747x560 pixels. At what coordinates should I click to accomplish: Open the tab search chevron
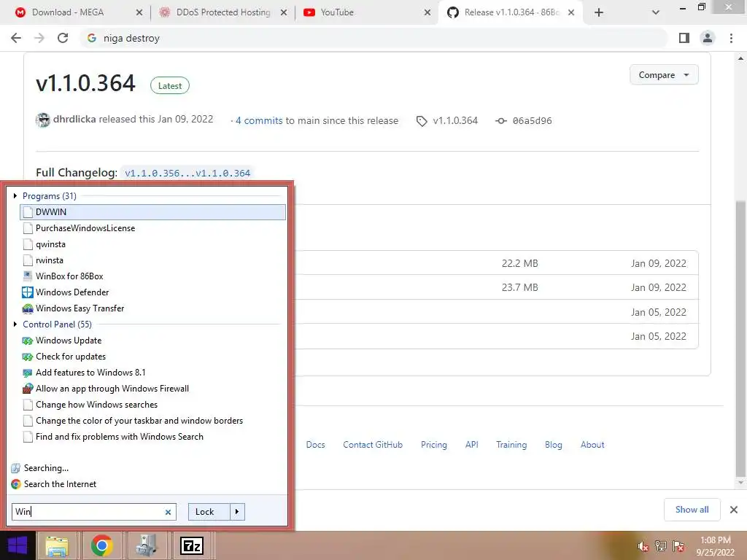(x=656, y=12)
